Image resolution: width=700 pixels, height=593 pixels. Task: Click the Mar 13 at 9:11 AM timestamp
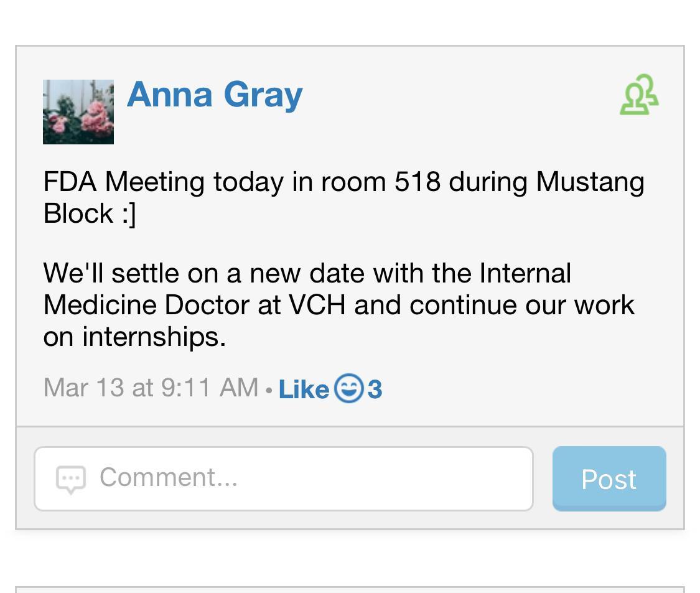[x=151, y=388]
